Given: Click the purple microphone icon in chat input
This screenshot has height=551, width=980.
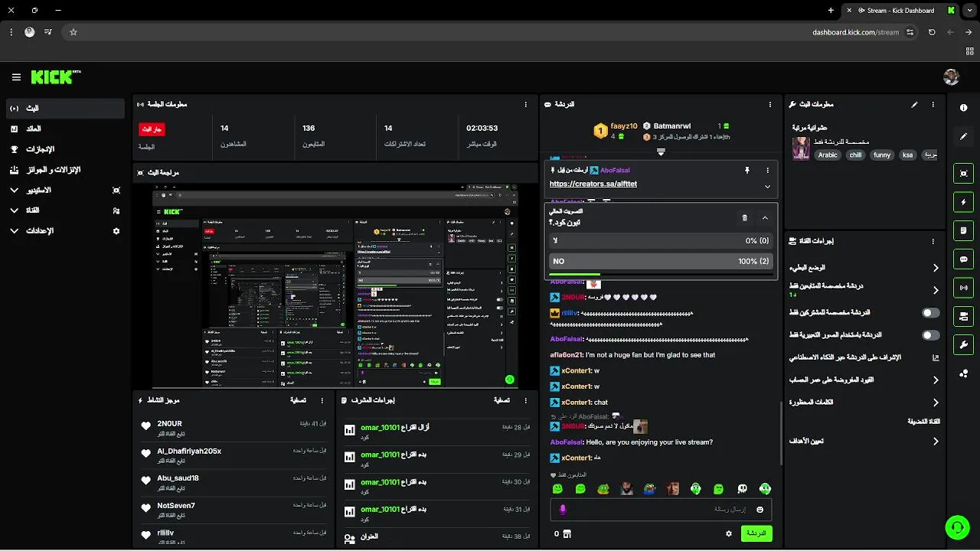Looking at the screenshot, I should 563,510.
